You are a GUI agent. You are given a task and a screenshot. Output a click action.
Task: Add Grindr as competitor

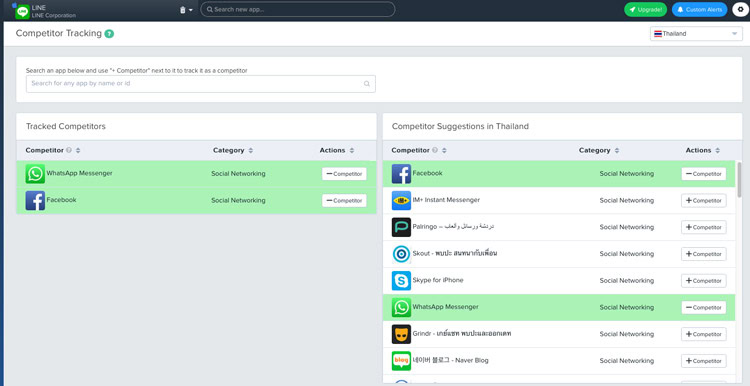704,334
